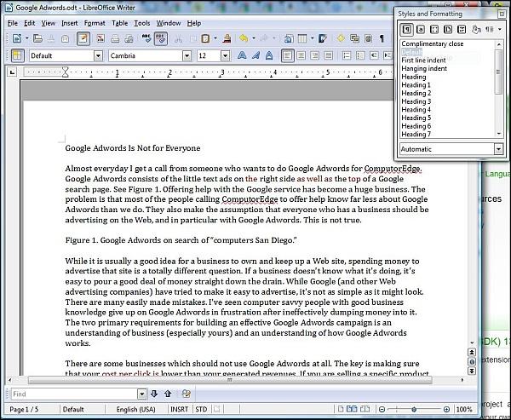Toggle Bullets list icon

tap(360, 55)
